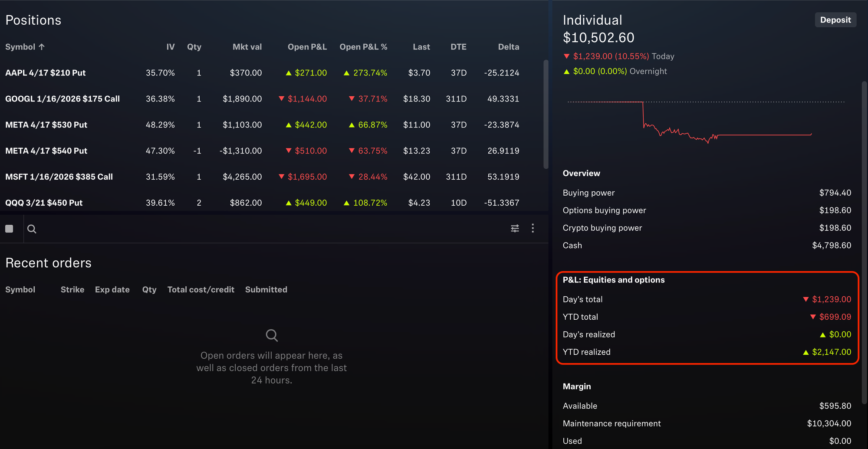Click the $10,502.60 account value
This screenshot has width=868, height=449.
tap(598, 38)
